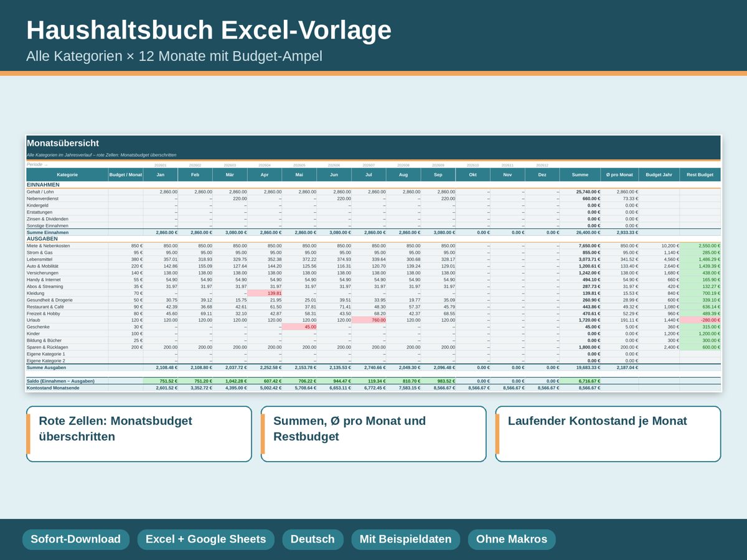Click the red 45.00 cell in Geschenke row

299,327
